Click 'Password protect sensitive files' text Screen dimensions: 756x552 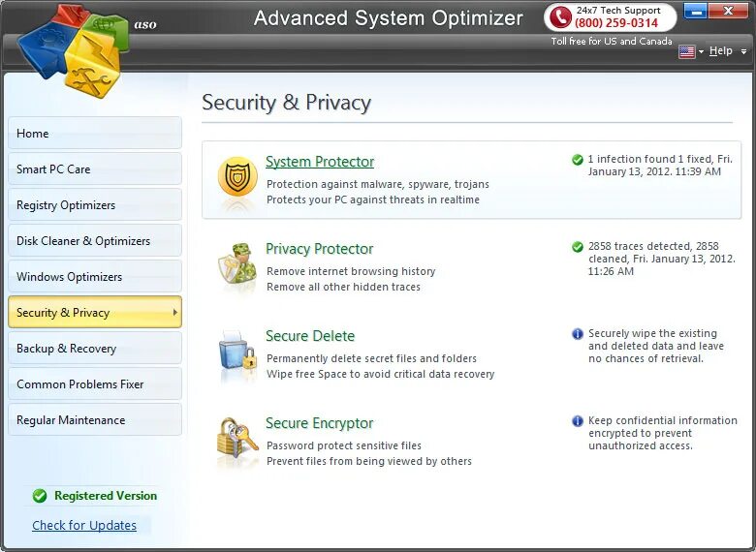(344, 445)
